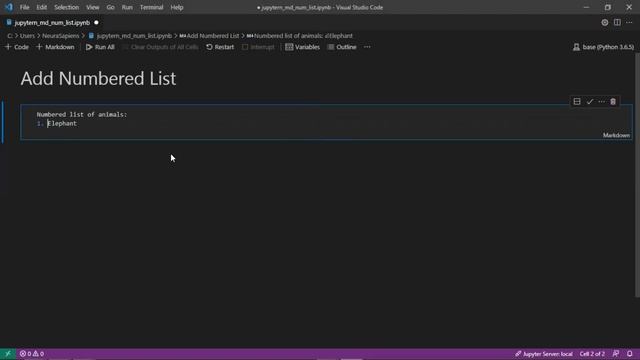Delete the cell with the trash icon
Viewport: 640px width, 360px height.
(x=613, y=102)
